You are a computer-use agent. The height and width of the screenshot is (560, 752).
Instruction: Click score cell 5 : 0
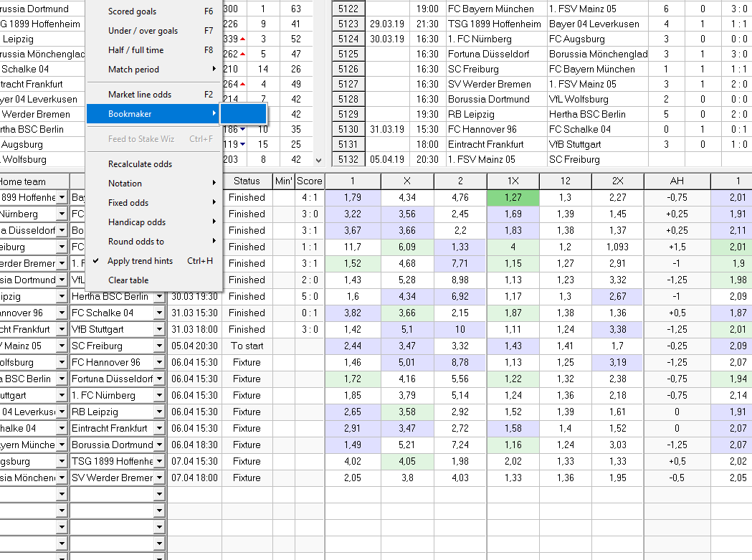(310, 297)
